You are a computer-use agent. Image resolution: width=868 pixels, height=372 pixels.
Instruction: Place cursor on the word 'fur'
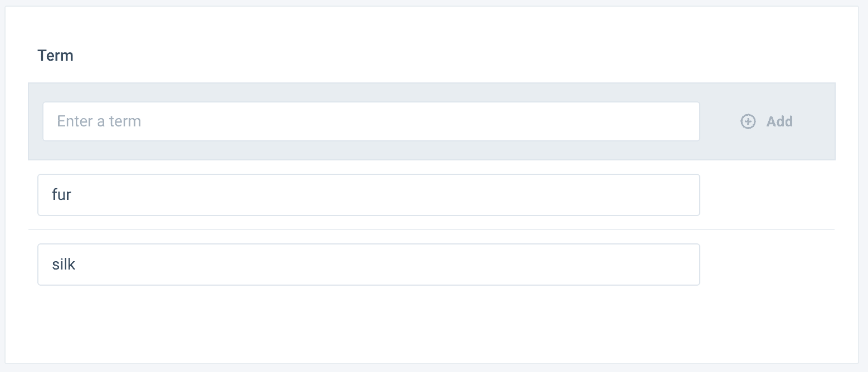click(61, 195)
